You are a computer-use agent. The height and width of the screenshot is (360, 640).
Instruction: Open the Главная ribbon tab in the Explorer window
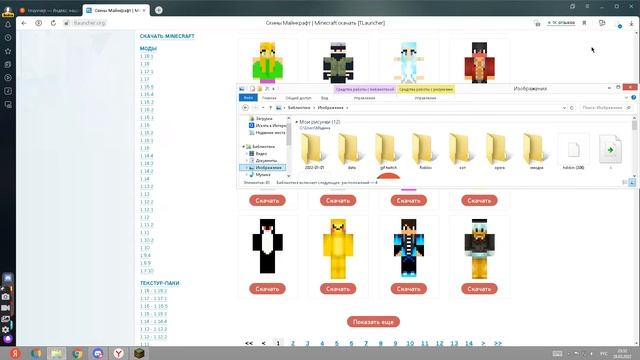(269, 98)
